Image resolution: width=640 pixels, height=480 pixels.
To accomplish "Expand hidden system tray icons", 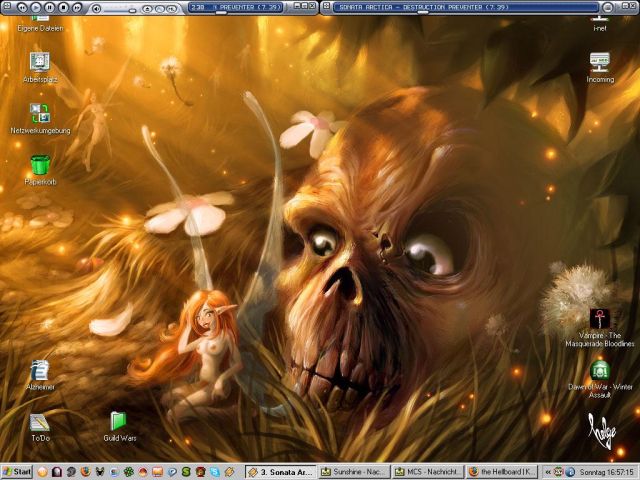I will point(549,472).
